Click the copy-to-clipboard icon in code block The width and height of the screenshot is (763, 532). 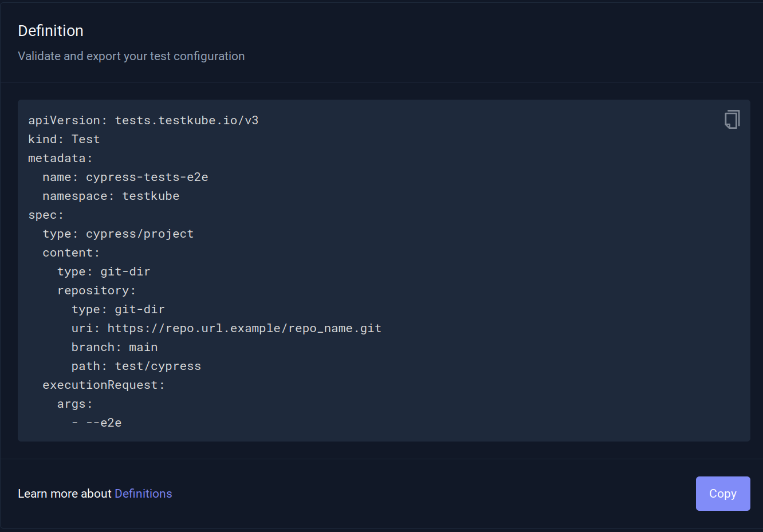pos(731,119)
